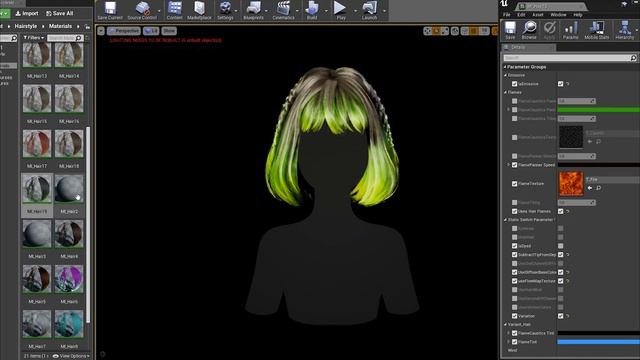
Task: Click reset arrow next to isEmissive value
Action: pyautogui.click(x=568, y=84)
